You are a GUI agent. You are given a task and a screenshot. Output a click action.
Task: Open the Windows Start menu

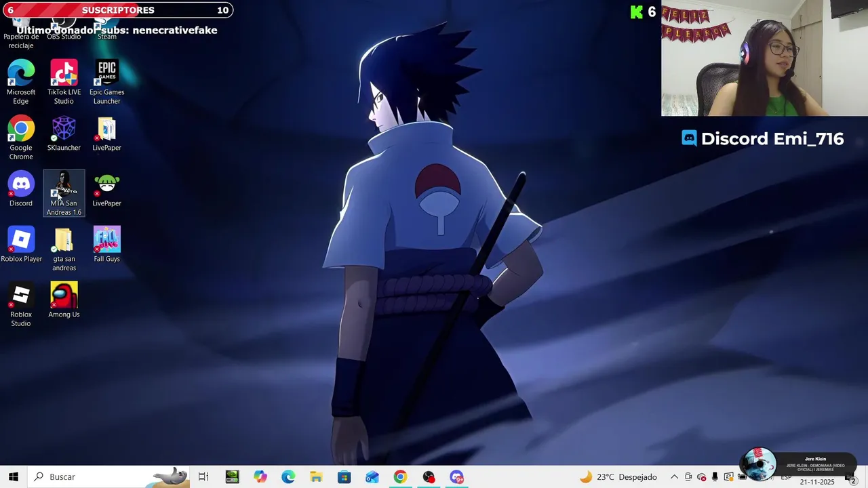click(x=13, y=476)
